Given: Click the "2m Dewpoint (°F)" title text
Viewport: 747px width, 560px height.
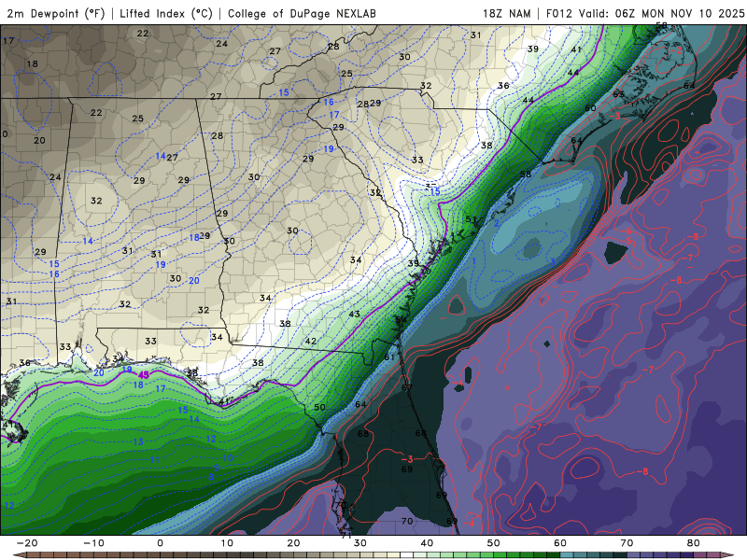Looking at the screenshot, I should coord(56,13).
